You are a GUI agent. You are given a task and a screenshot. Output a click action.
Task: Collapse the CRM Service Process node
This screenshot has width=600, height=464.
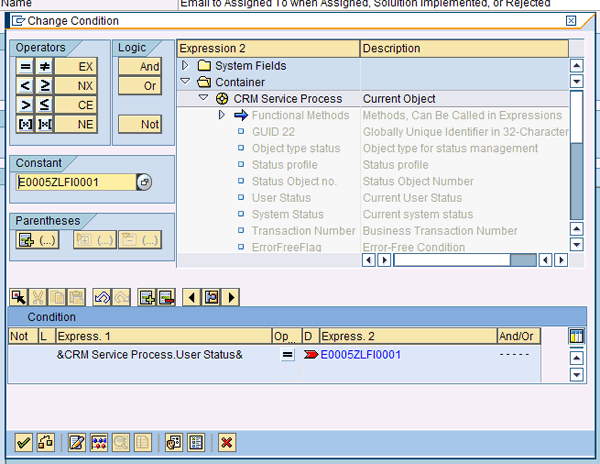coord(204,98)
